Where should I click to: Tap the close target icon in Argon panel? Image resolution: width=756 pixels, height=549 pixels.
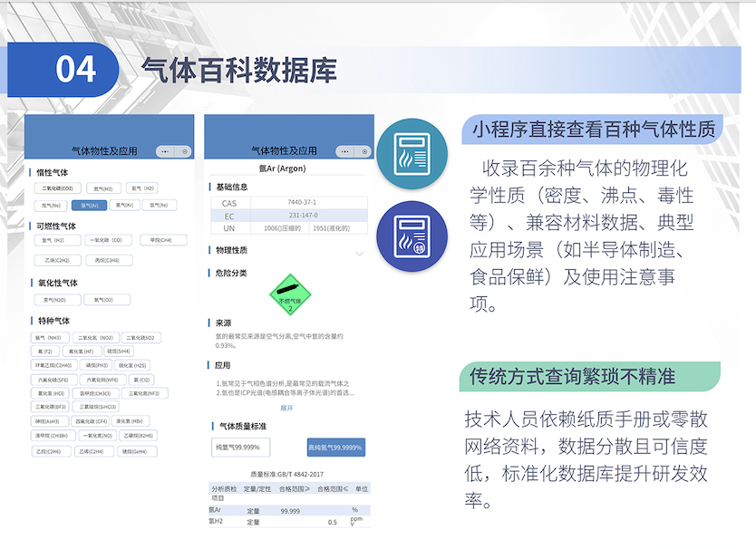[364, 151]
